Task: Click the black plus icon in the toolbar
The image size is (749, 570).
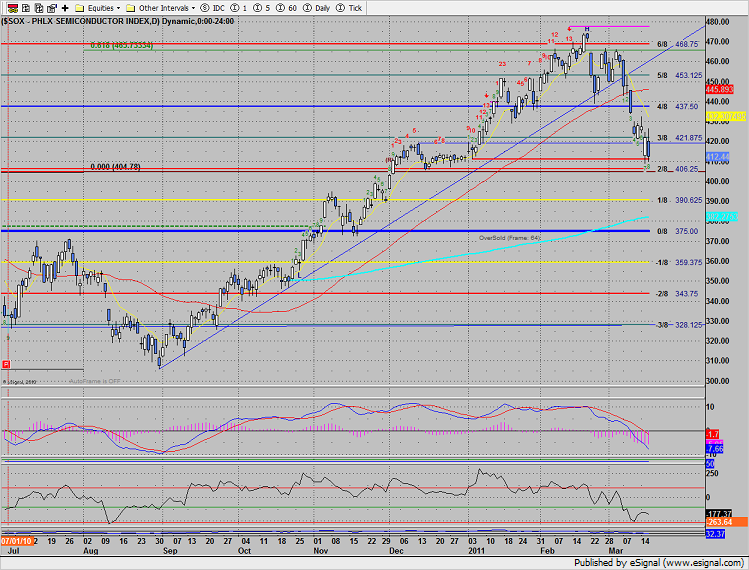Action: 65,8
